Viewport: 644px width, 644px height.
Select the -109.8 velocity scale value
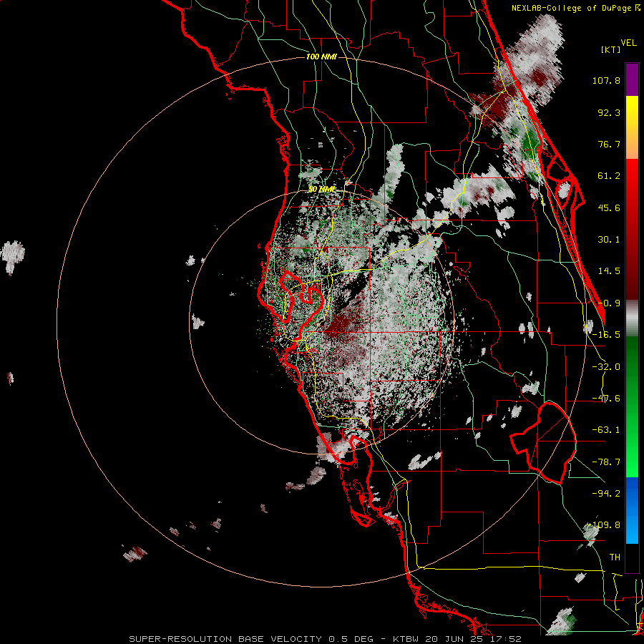603,525
